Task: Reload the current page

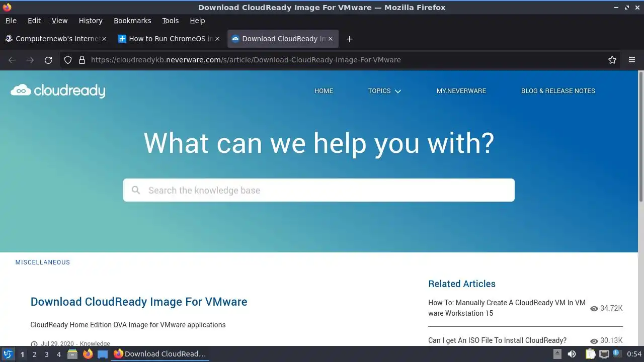Action: coord(48,60)
